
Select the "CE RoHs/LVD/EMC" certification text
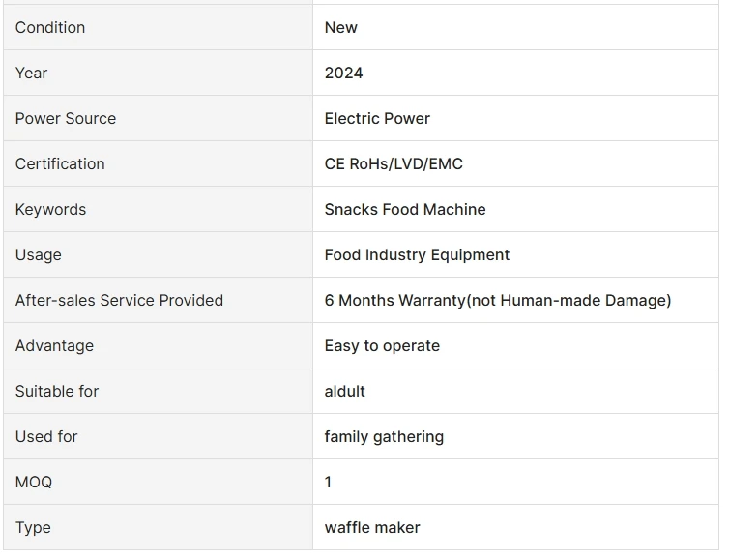click(394, 163)
